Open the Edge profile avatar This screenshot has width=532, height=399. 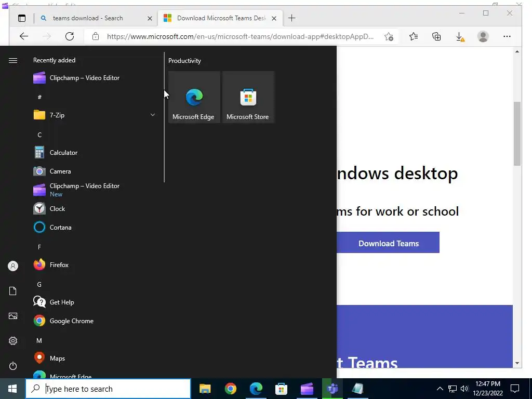pos(483,36)
